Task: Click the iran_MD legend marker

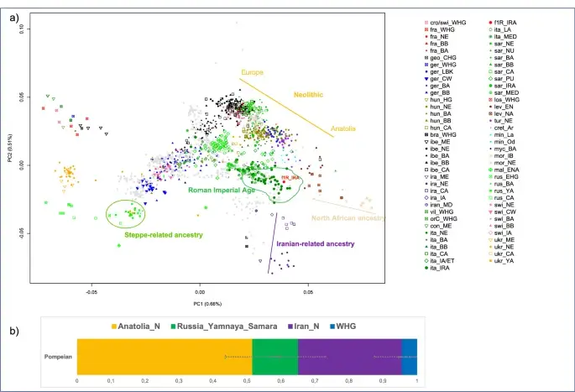Action: 425,205
